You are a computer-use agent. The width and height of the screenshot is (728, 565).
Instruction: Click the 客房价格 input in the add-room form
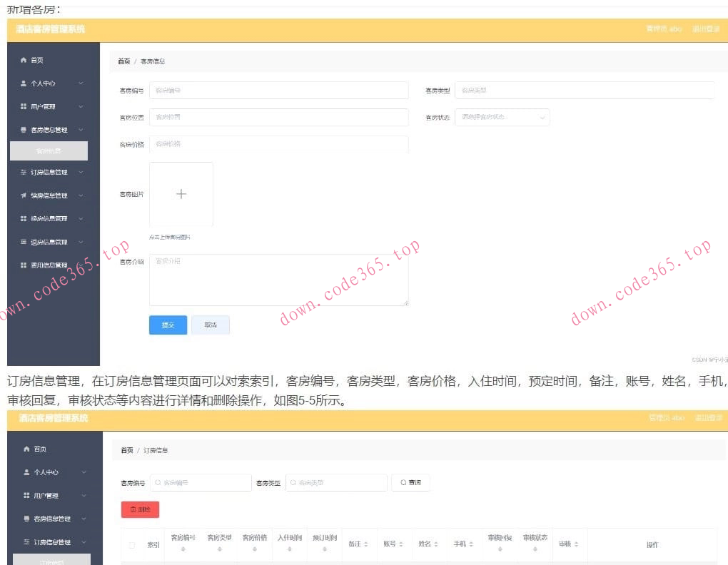tap(278, 144)
